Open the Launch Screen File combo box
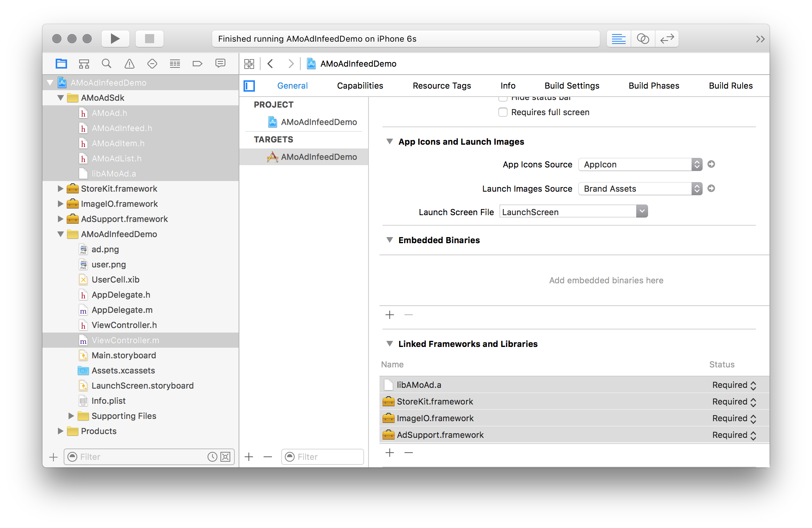812x528 pixels. click(642, 211)
